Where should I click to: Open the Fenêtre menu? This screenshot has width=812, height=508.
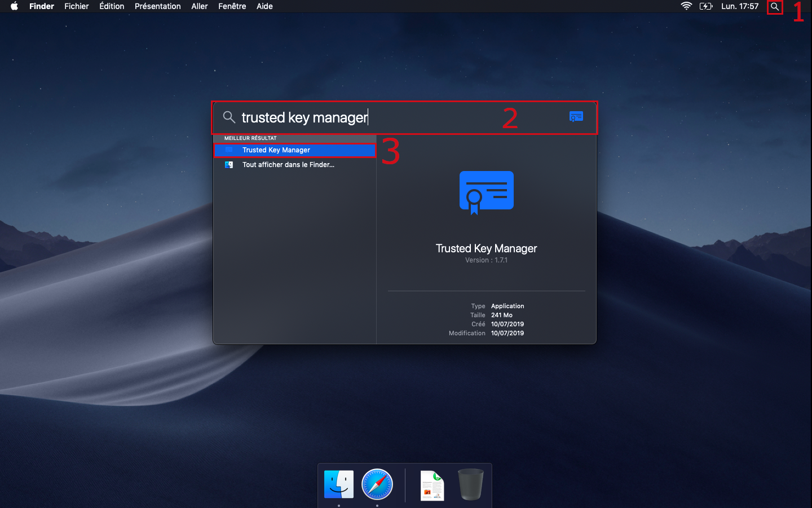pyautogui.click(x=232, y=6)
